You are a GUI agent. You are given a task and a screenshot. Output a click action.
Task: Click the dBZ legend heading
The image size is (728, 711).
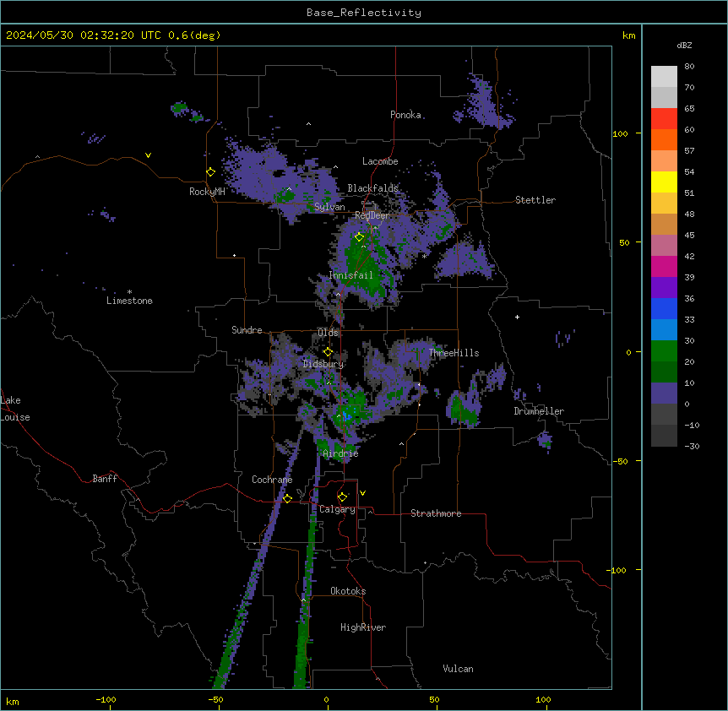coord(684,46)
